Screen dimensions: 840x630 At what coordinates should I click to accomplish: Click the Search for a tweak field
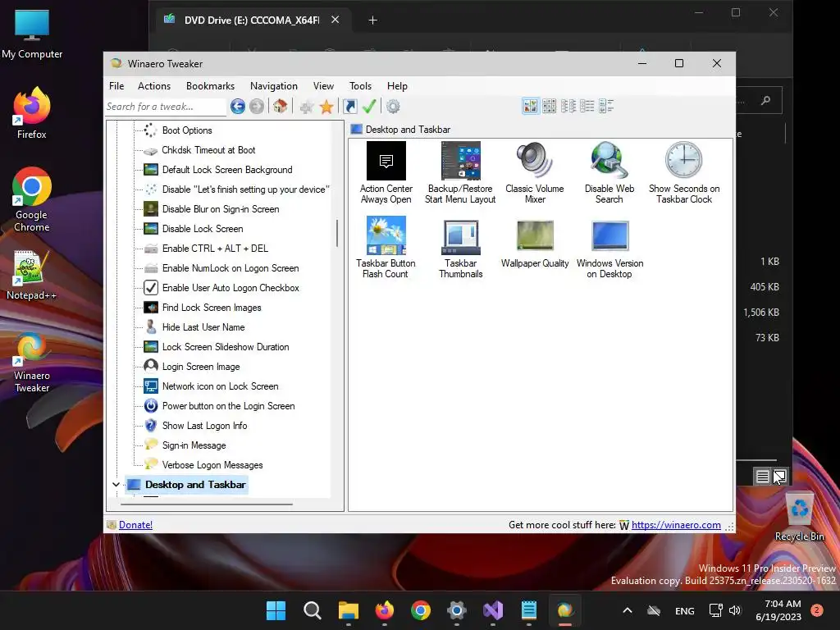coord(166,107)
